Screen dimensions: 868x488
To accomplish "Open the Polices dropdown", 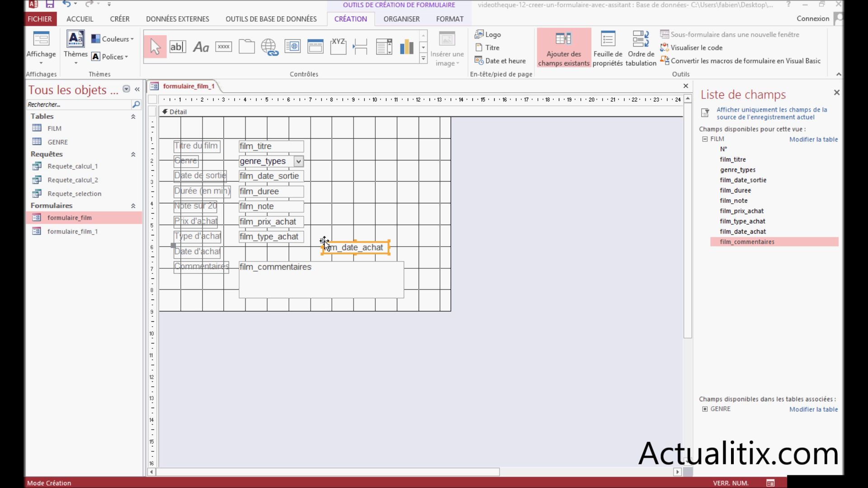I will [x=110, y=56].
